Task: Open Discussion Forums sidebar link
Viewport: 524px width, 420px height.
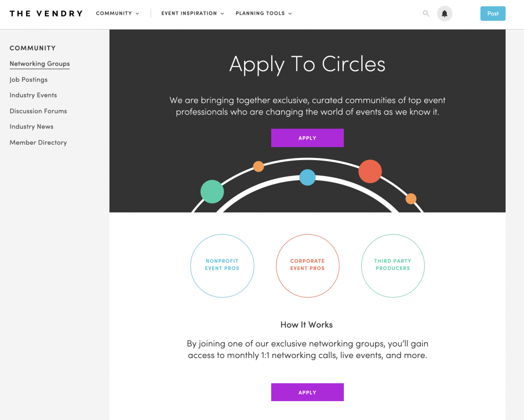Action: 38,111
